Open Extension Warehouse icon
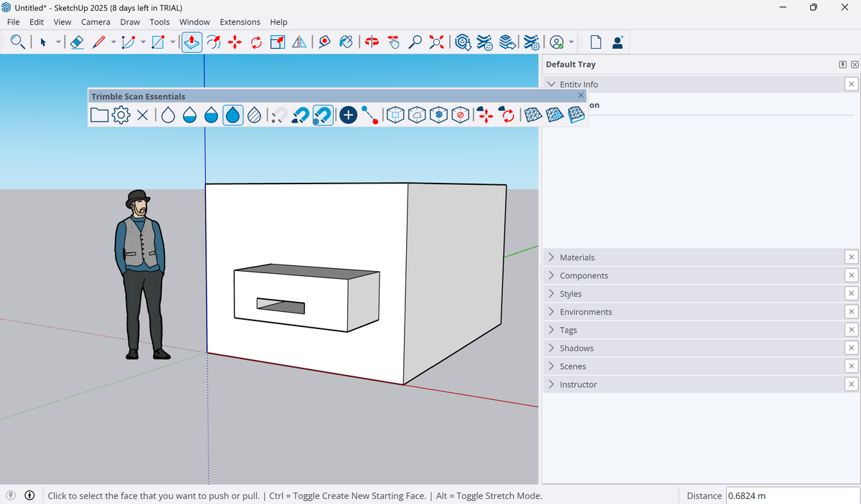This screenshot has height=504, width=861. pyautogui.click(x=486, y=42)
